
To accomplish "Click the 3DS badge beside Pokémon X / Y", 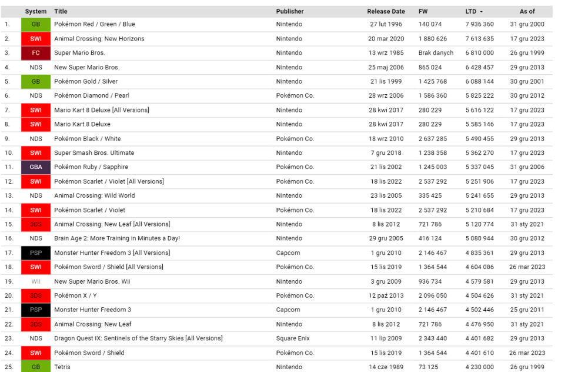I will click(x=36, y=295).
